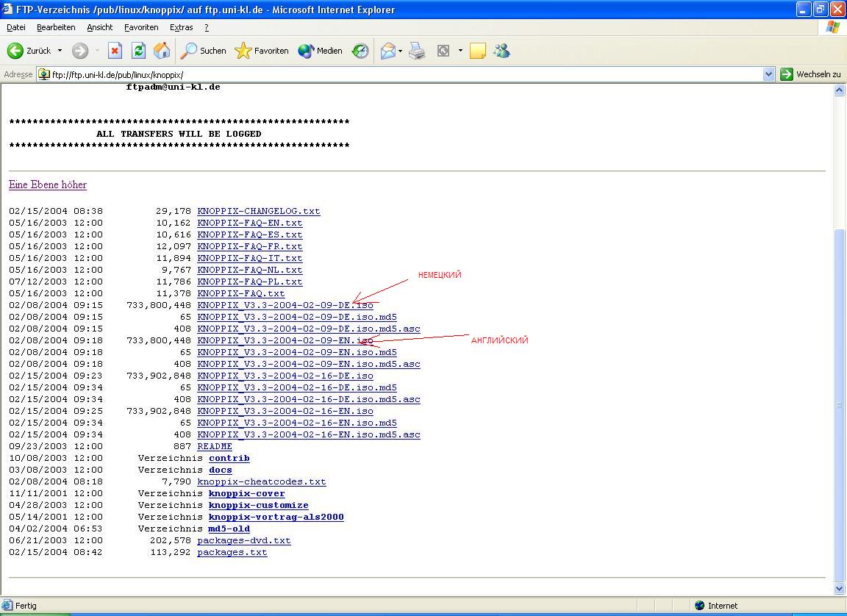Open the address bar dropdown list

(x=768, y=74)
